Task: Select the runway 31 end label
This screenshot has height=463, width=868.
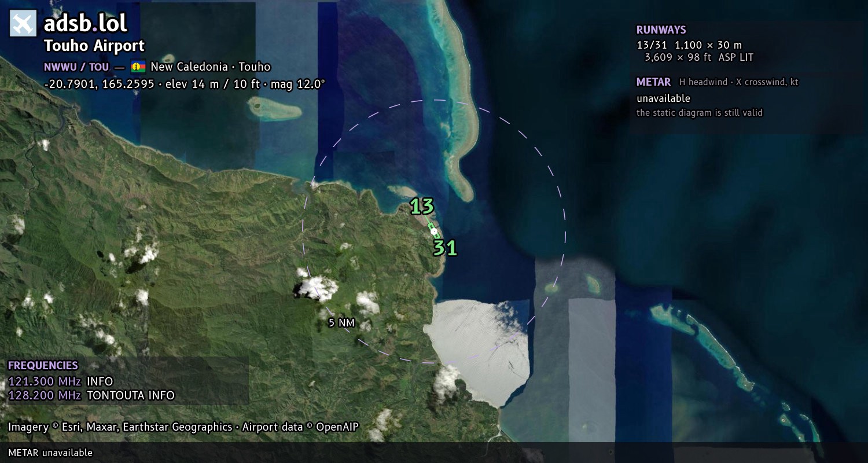Action: pos(446,248)
